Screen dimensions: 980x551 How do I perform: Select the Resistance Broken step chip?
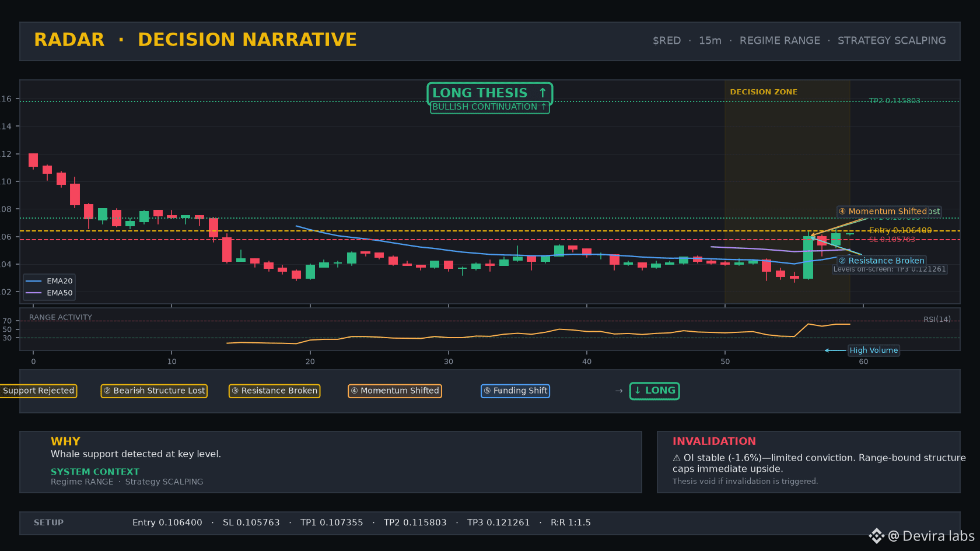click(x=274, y=391)
